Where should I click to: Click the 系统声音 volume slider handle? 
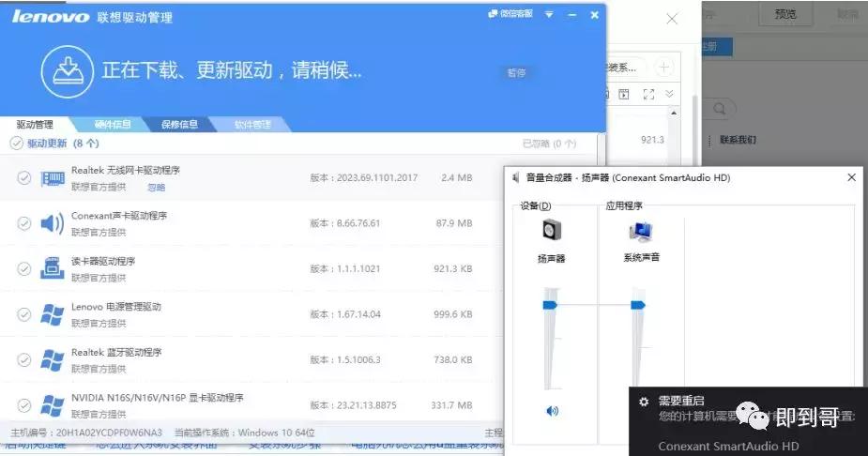coord(638,305)
